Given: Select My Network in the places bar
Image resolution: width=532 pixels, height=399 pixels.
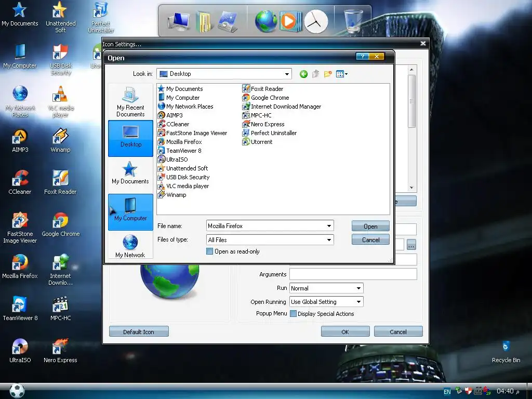Looking at the screenshot, I should coord(130,246).
